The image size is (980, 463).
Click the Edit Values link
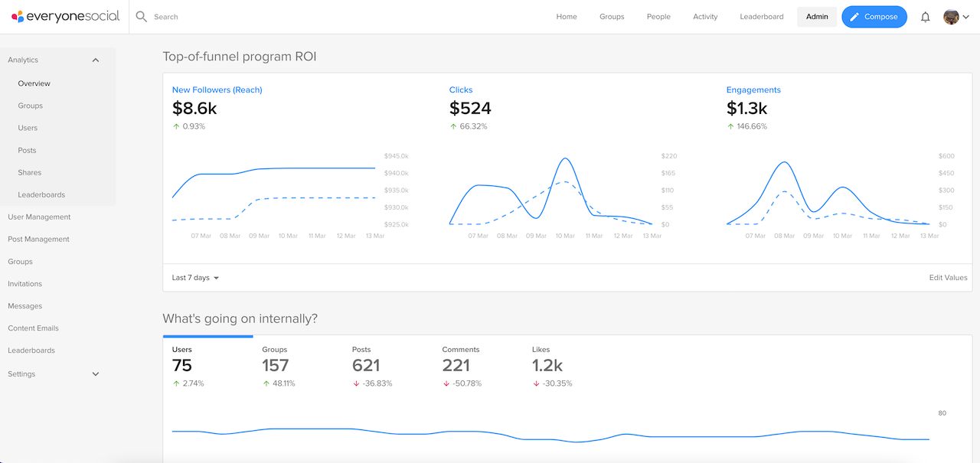pos(948,277)
